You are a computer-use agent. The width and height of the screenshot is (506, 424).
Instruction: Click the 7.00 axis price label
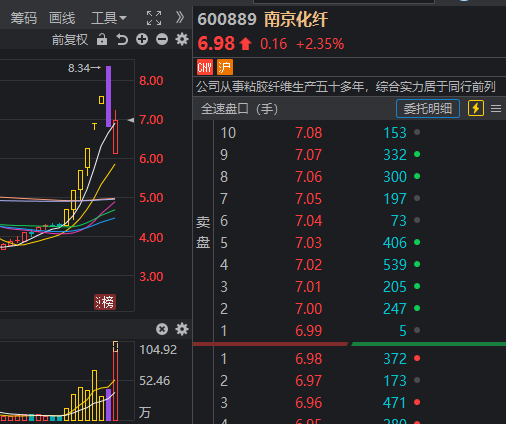tap(151, 120)
